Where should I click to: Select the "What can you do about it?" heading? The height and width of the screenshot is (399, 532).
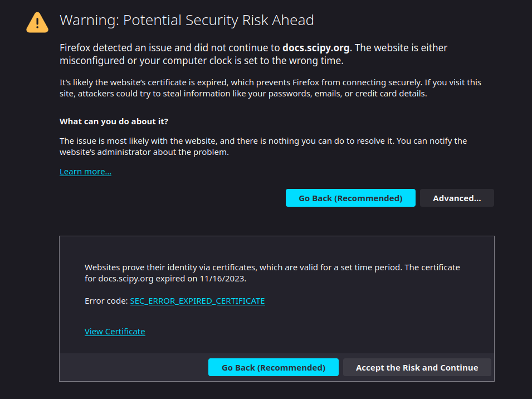pos(114,121)
